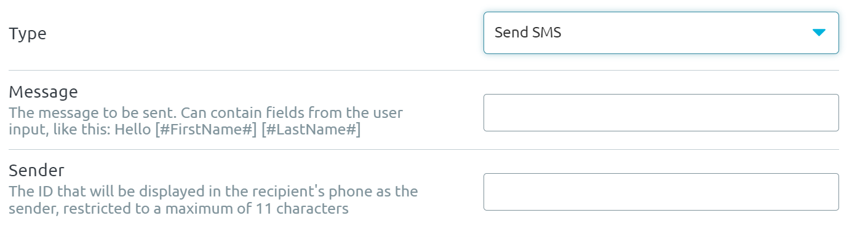Screen dimensions: 868x237
Task: Click the left edge of the Message input box
Action: click(487, 112)
